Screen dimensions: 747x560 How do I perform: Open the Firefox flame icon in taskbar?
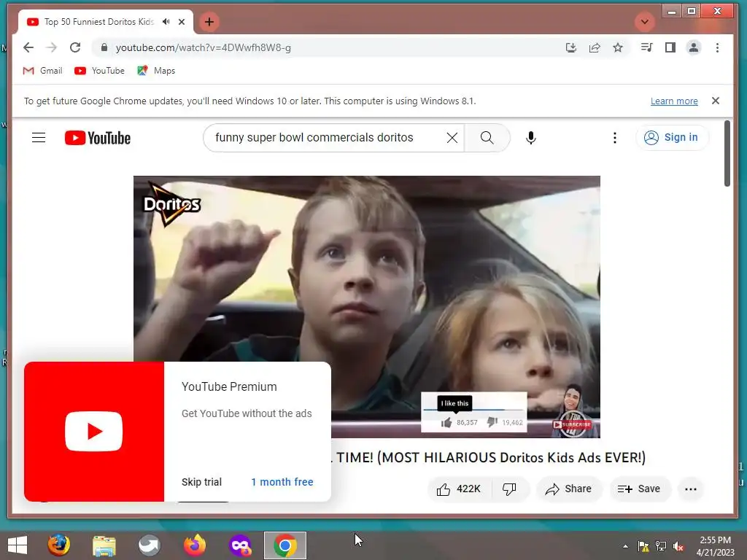coord(194,545)
